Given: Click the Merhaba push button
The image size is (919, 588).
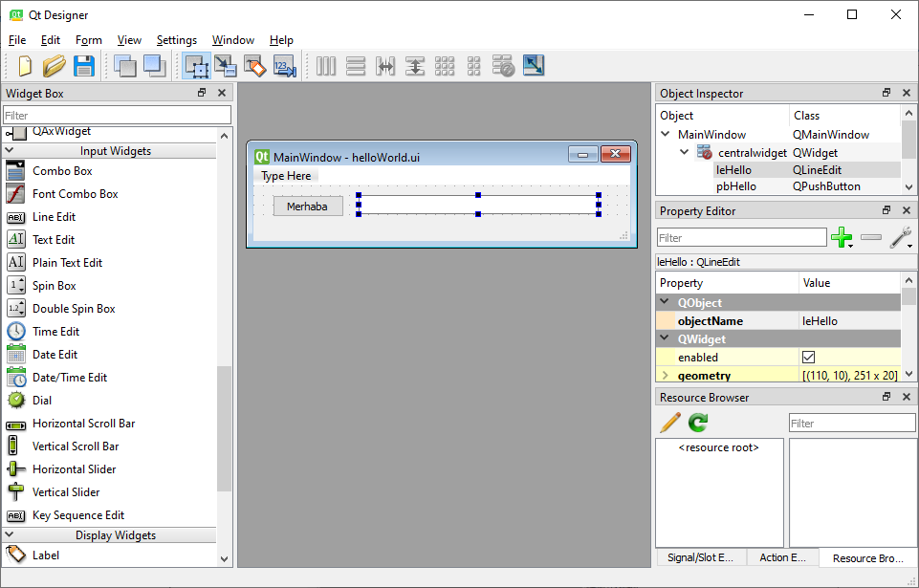Looking at the screenshot, I should point(307,205).
